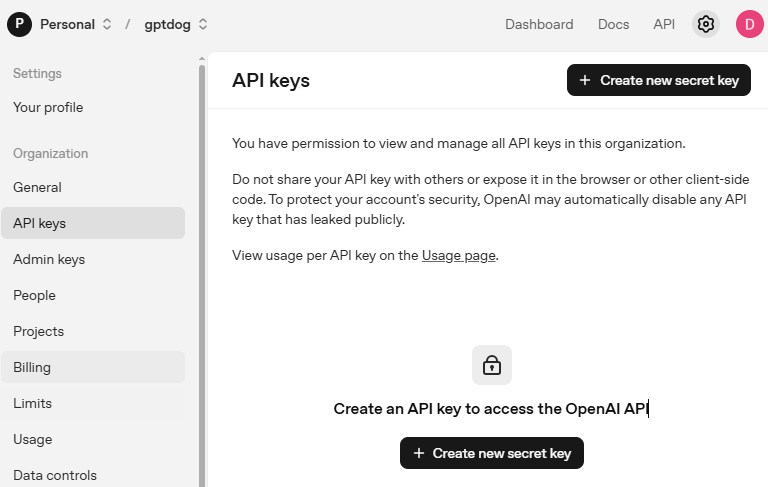768x487 pixels.
Task: Click the lock icon above Create an API key
Action: [492, 365]
